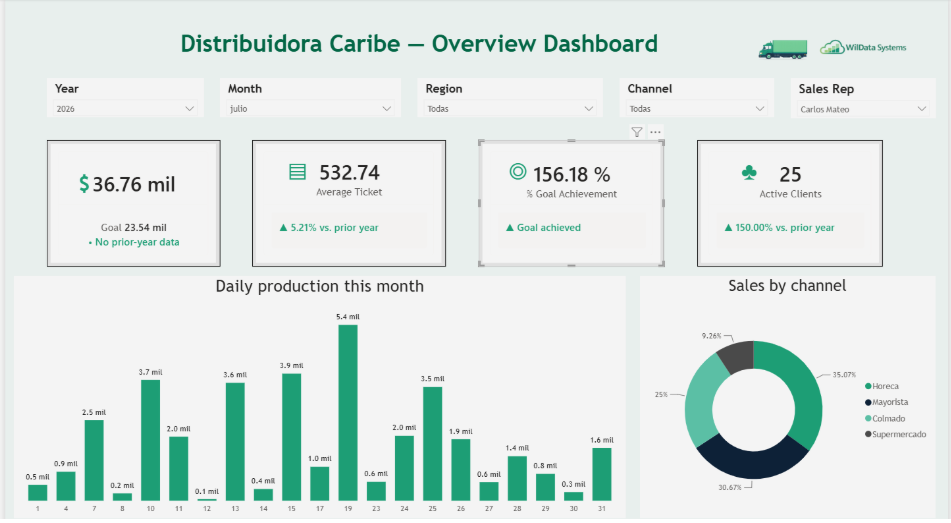Click the up arrow next to 5.21% vs. prior year
The width and height of the screenshot is (951, 523).
point(283,228)
